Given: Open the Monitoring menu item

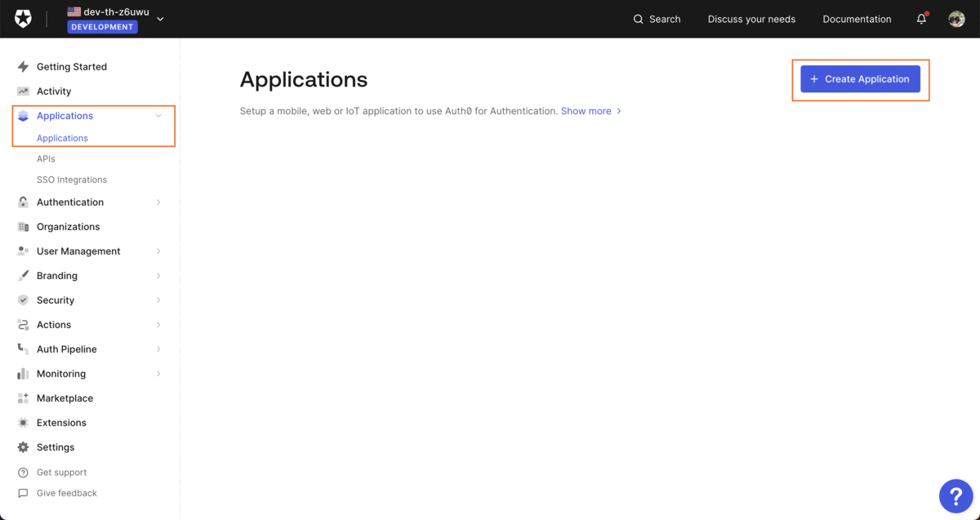Looking at the screenshot, I should click(61, 374).
